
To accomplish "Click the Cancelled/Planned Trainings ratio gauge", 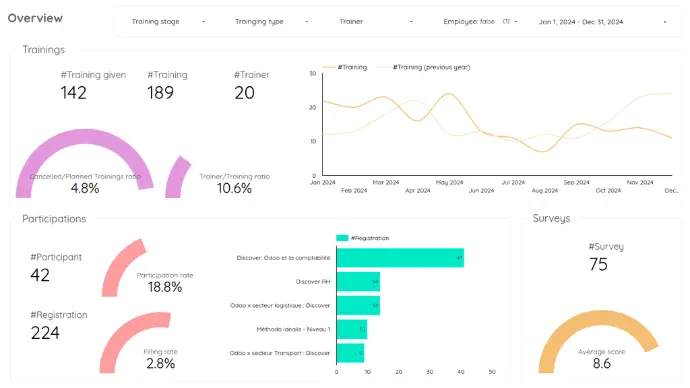I will pyautogui.click(x=84, y=164).
